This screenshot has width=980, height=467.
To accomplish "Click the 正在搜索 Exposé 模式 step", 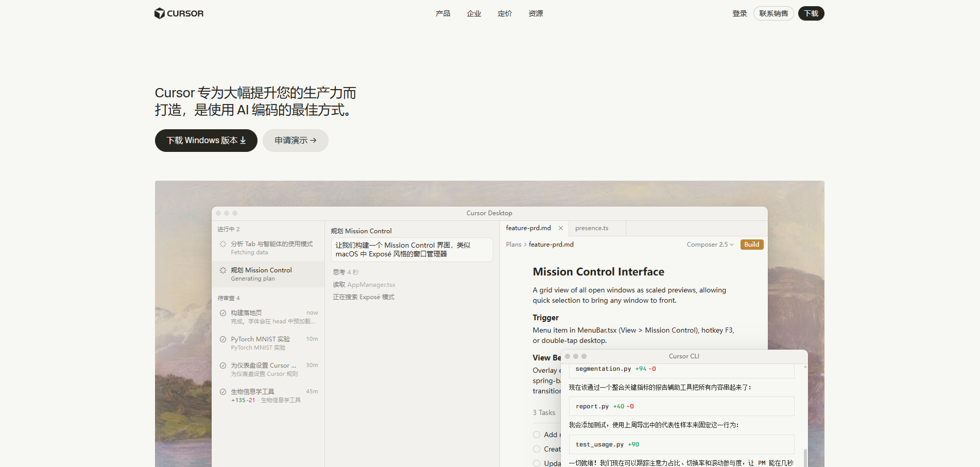I will click(x=364, y=297).
